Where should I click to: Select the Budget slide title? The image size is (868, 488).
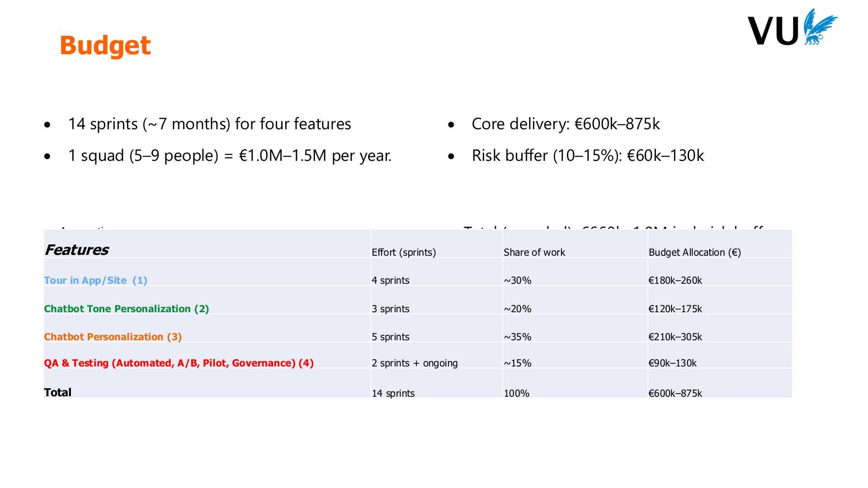pos(105,46)
